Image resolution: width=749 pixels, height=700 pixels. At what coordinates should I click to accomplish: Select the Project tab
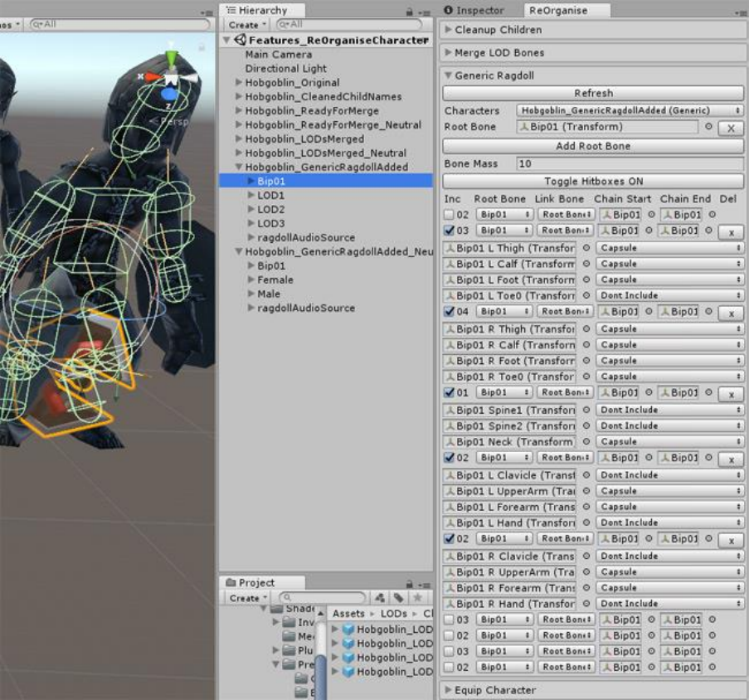point(262,582)
